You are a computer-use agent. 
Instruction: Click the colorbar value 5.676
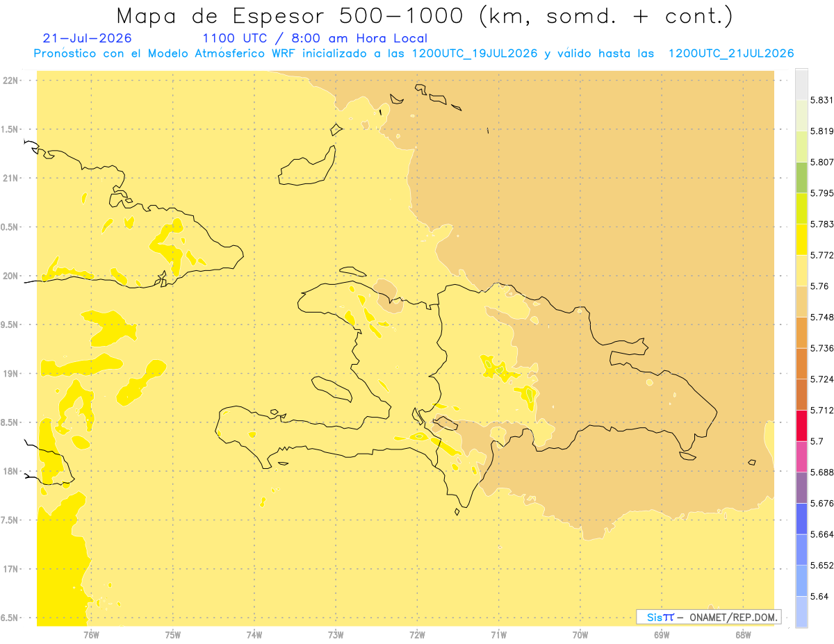[821, 503]
